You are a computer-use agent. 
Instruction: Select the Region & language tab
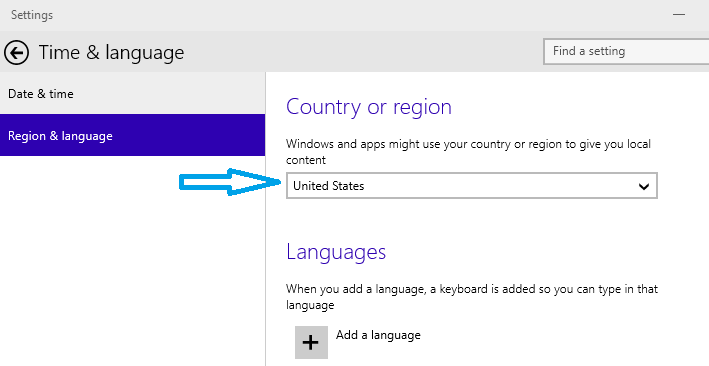[x=132, y=135]
